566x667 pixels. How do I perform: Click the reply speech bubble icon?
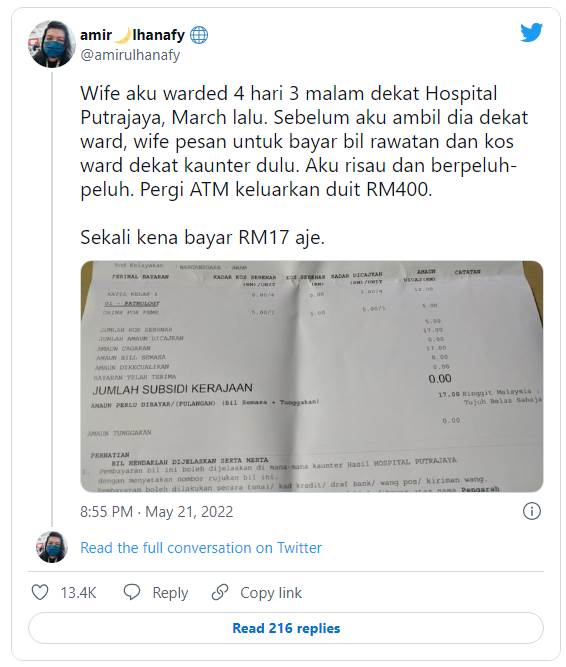click(132, 592)
